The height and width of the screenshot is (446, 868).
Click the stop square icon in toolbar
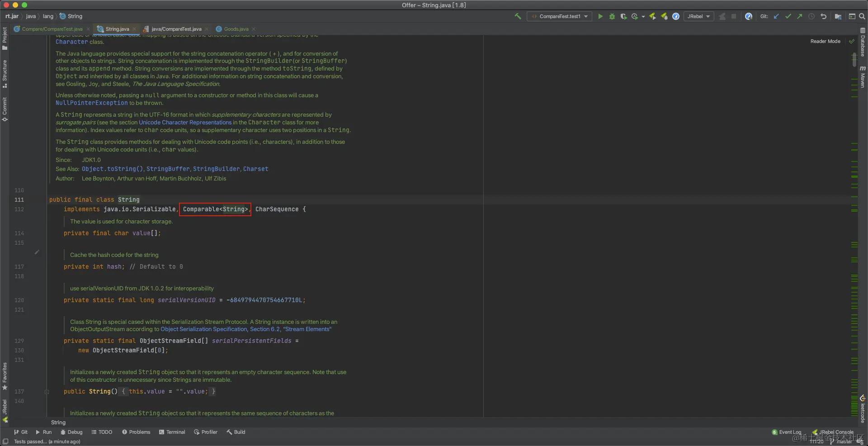point(734,16)
